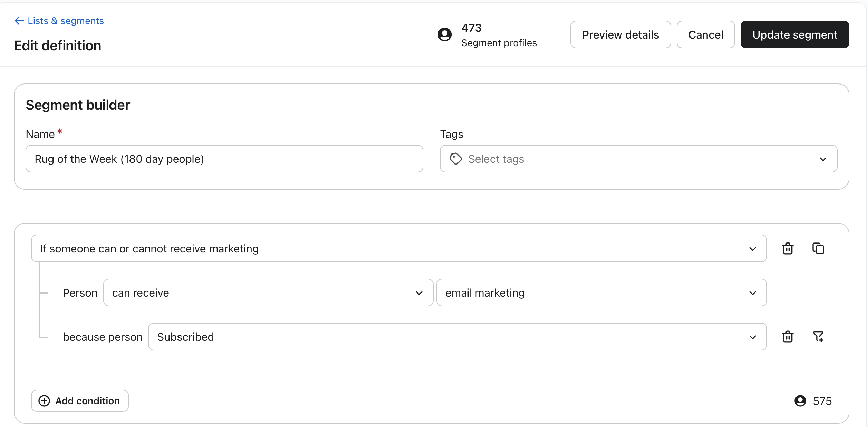Click Update segment button
Viewport: 868px width, 427px height.
[x=794, y=34]
